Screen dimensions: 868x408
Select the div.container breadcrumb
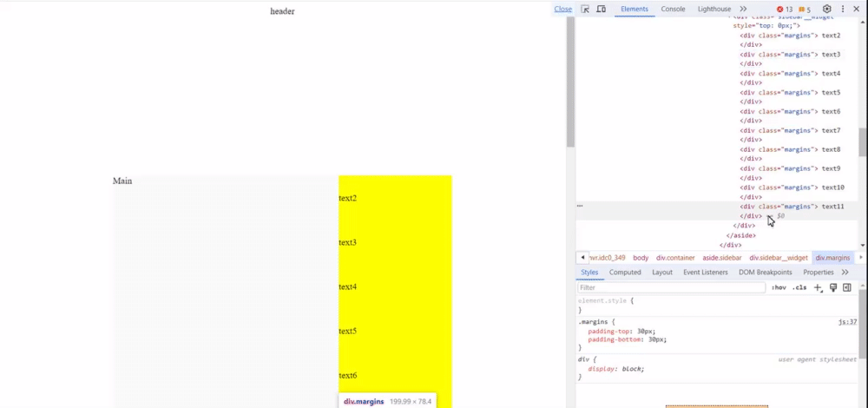[x=675, y=258]
